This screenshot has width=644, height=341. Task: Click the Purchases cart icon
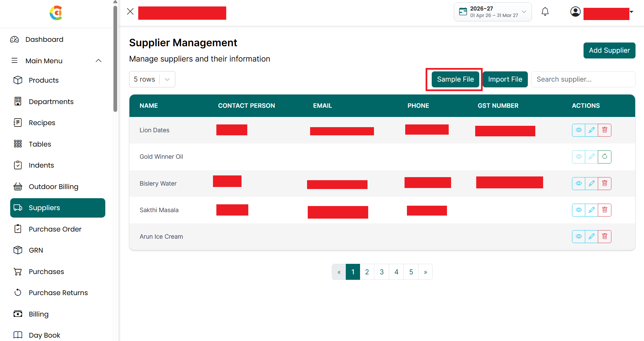point(18,272)
